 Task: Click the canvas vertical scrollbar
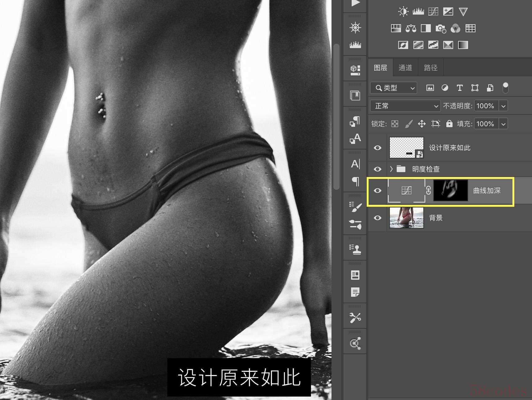tap(336, 116)
